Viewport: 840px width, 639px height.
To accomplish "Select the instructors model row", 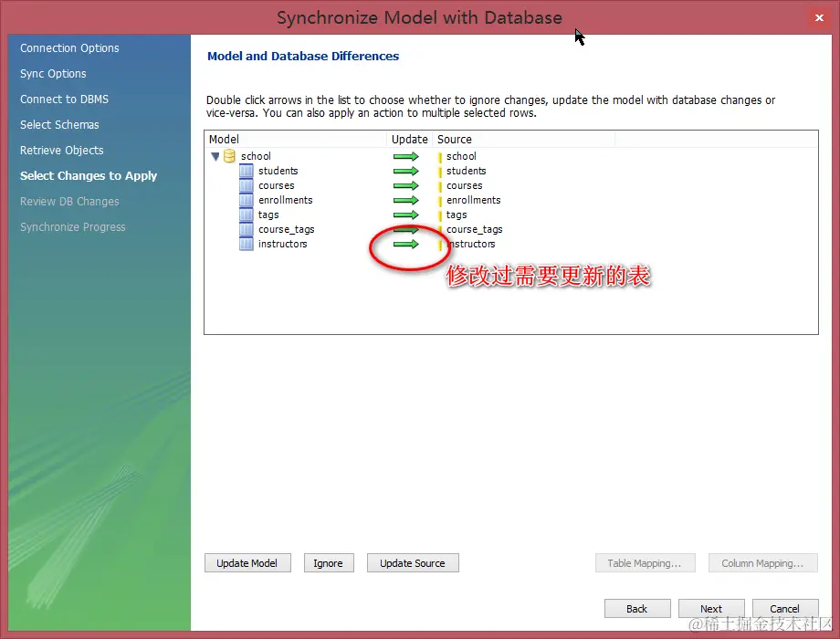I will pyautogui.click(x=282, y=244).
